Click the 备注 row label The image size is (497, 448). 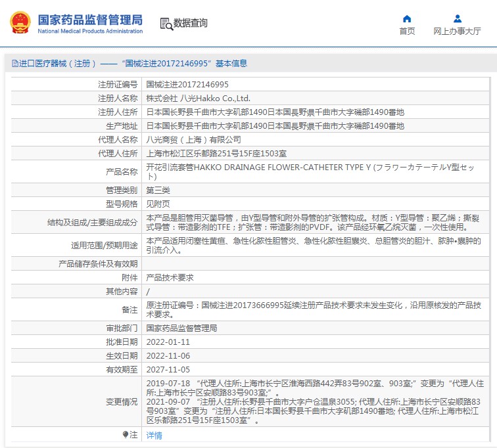[x=130, y=310]
